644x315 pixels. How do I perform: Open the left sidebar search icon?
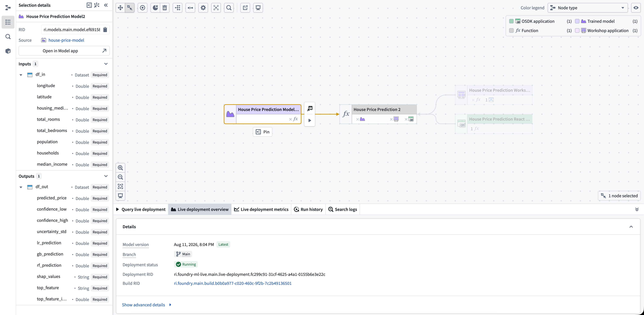(x=8, y=37)
